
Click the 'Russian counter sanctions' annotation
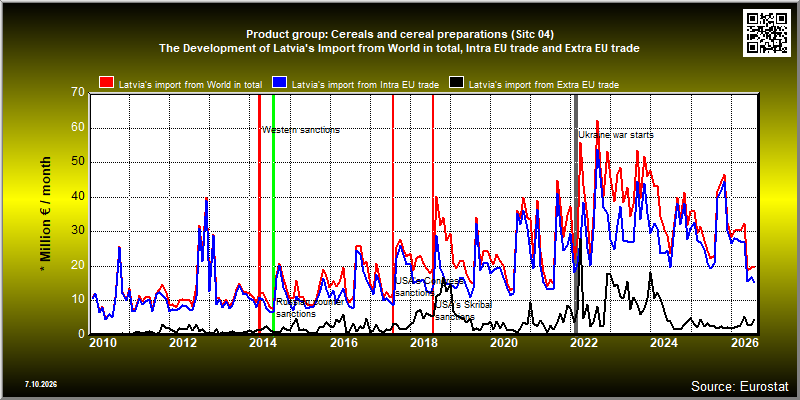click(x=310, y=308)
